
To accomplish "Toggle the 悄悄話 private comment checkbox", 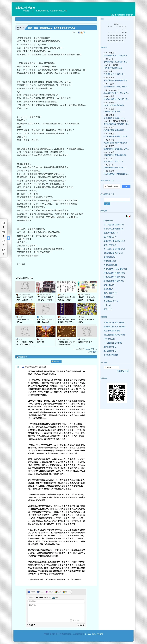I will [71, 621].
